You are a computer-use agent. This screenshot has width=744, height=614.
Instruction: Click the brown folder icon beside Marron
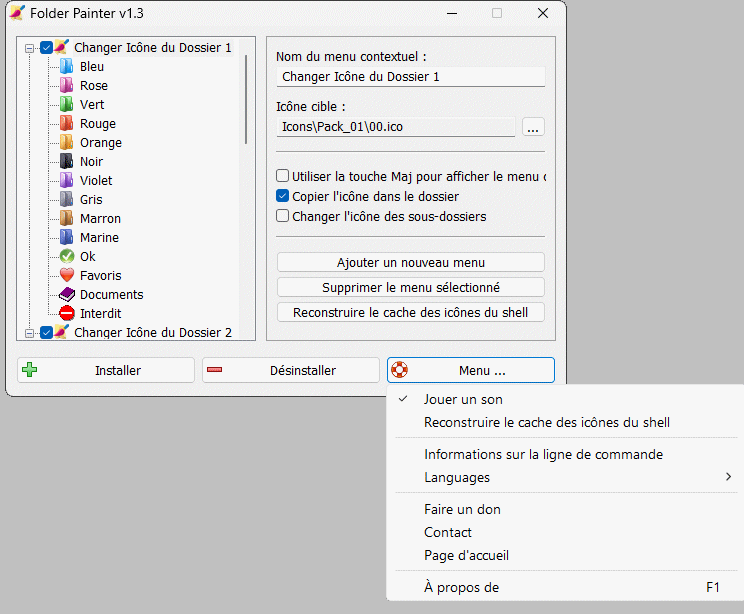(x=66, y=218)
